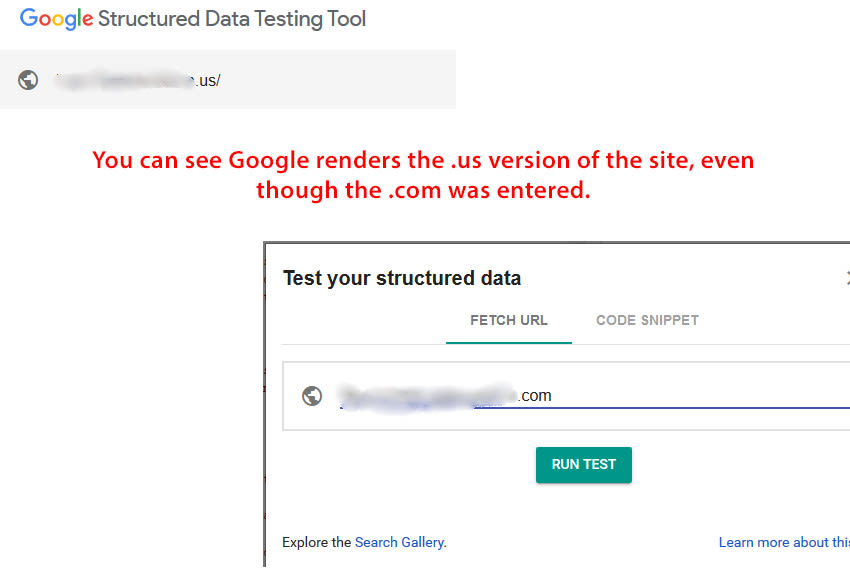Click the RUN TEST button

[584, 464]
